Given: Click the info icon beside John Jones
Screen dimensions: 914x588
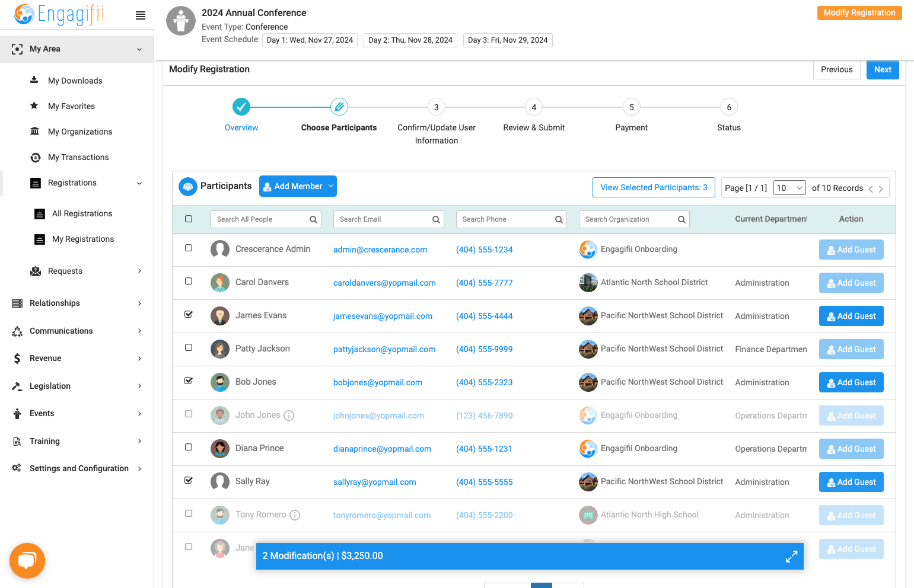Looking at the screenshot, I should click(289, 416).
